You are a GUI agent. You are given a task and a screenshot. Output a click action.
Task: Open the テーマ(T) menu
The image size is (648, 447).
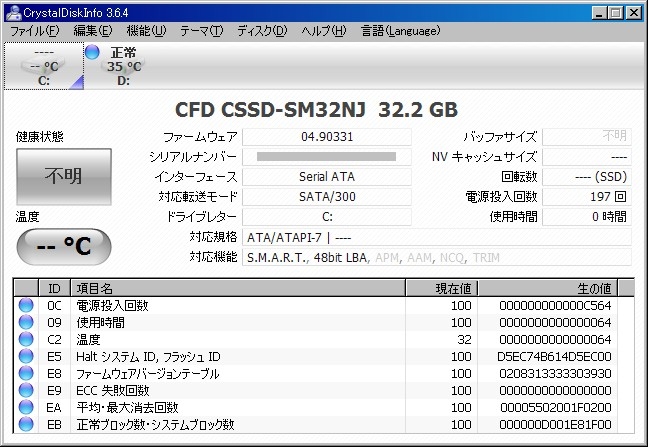click(201, 31)
